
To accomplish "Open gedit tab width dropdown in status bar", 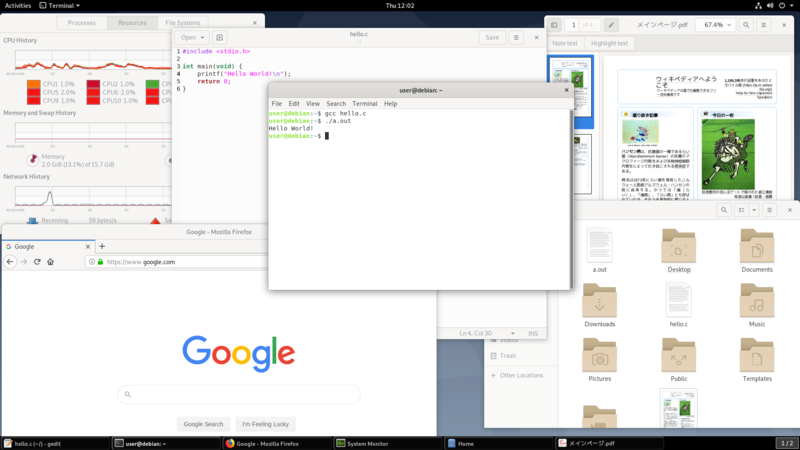I will (x=512, y=333).
